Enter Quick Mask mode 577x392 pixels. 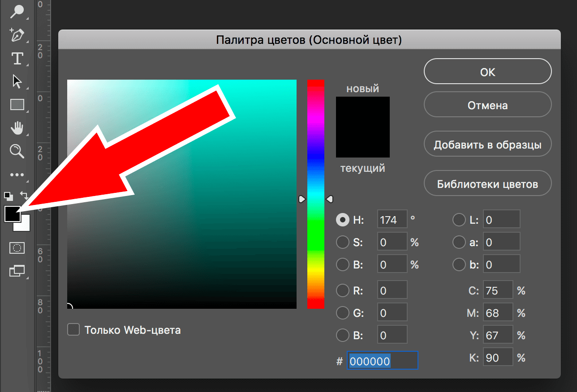17,248
